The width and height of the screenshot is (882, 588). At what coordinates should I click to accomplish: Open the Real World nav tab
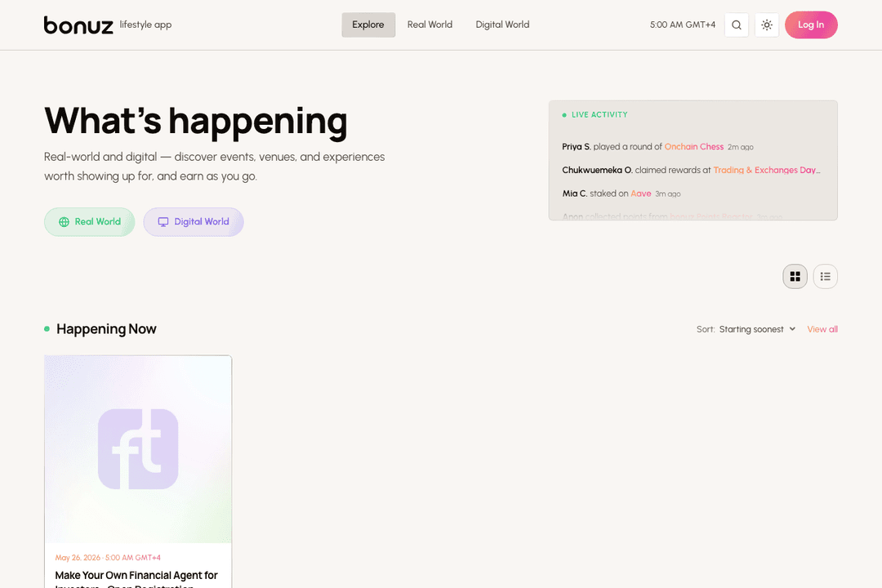coord(430,24)
